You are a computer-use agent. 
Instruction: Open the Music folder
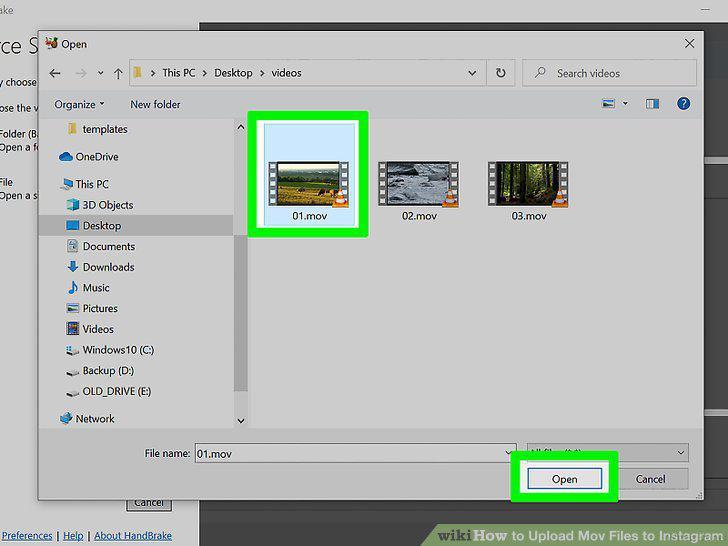coord(88,287)
